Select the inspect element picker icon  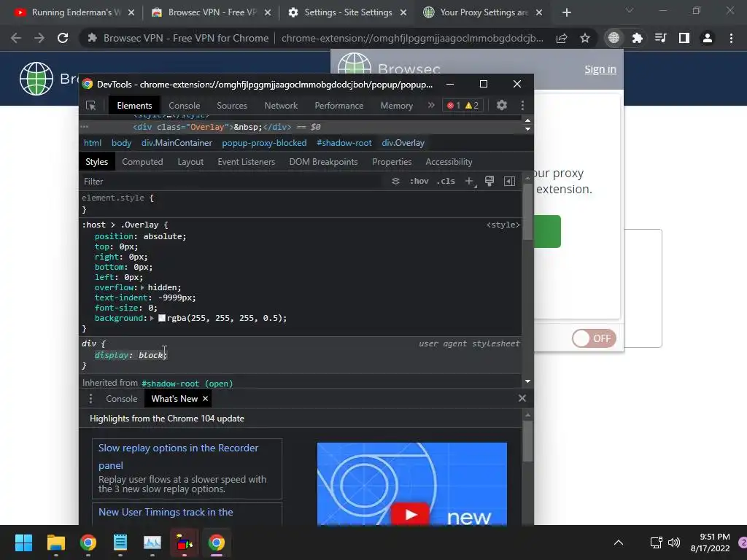click(x=90, y=105)
